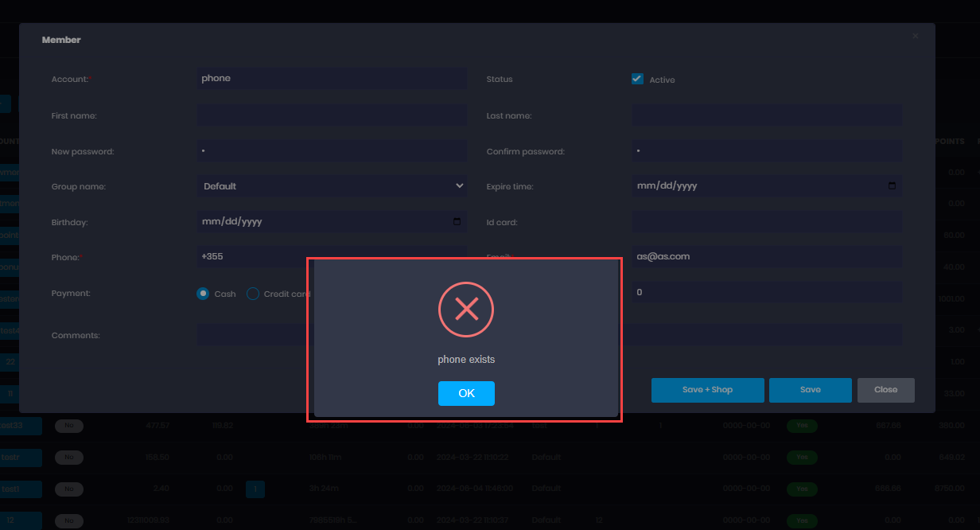Click OK in the phone exists alert
The height and width of the screenshot is (530, 980).
pos(466,393)
